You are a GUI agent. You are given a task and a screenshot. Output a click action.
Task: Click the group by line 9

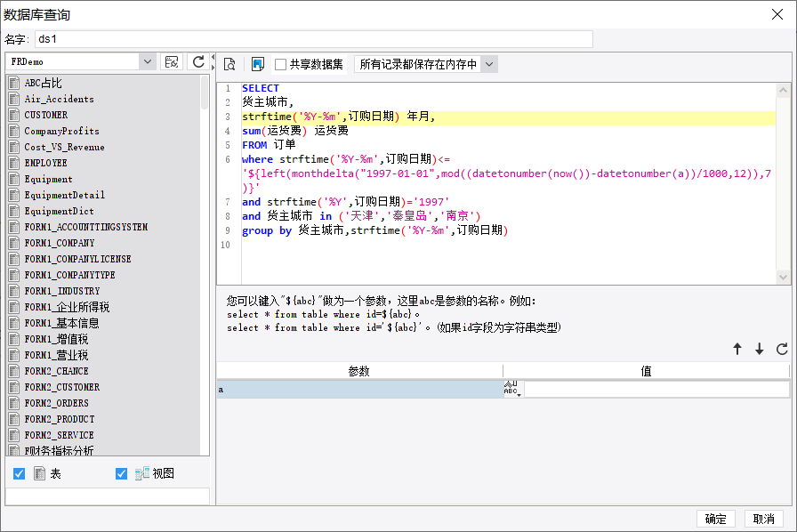click(375, 230)
